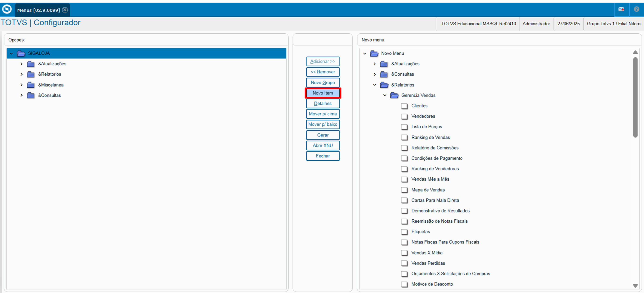Toggle the Ranking de Vendas checkbox
Viewport: 644px width, 293px height.
(x=404, y=137)
